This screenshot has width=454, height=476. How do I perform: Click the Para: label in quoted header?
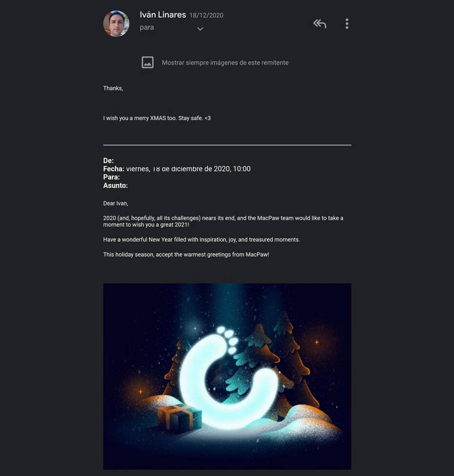111,177
